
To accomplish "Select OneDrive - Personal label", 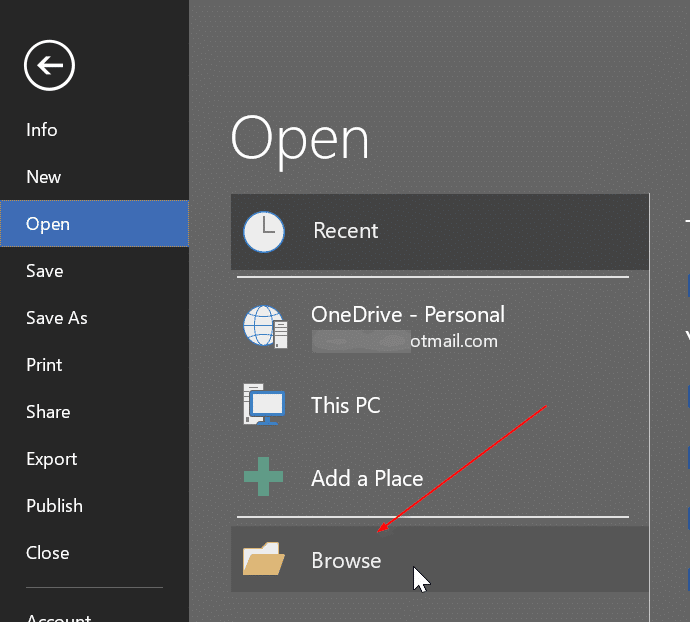I will click(x=408, y=314).
